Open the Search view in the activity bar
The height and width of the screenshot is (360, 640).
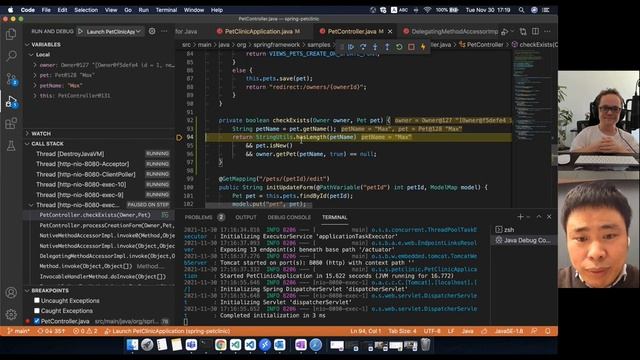(x=11, y=56)
